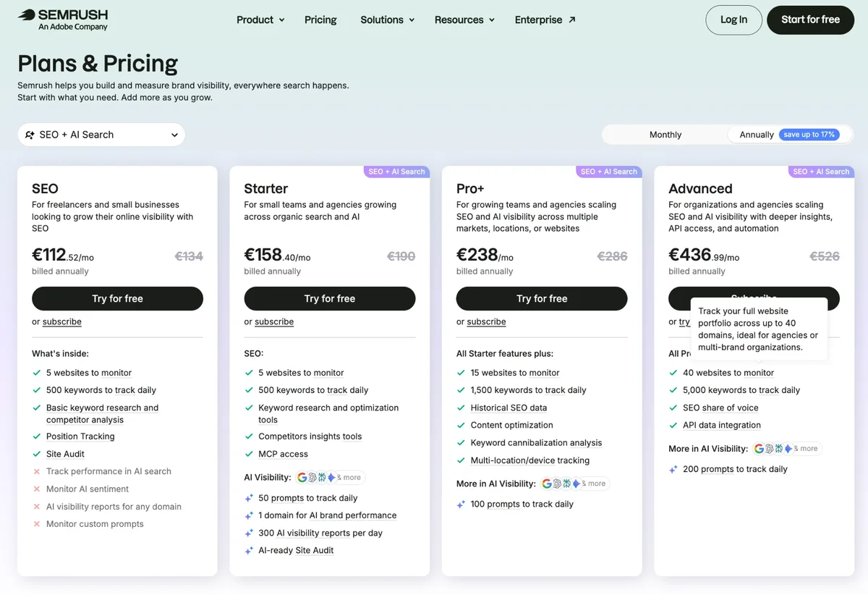Click the sparkle icon in plan selector
Screen dimensions: 868x595
30,135
